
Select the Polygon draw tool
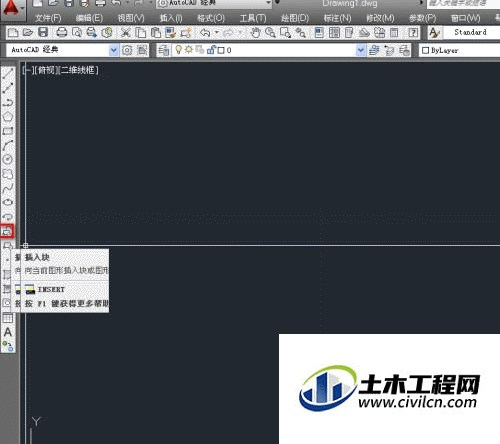click(8, 117)
